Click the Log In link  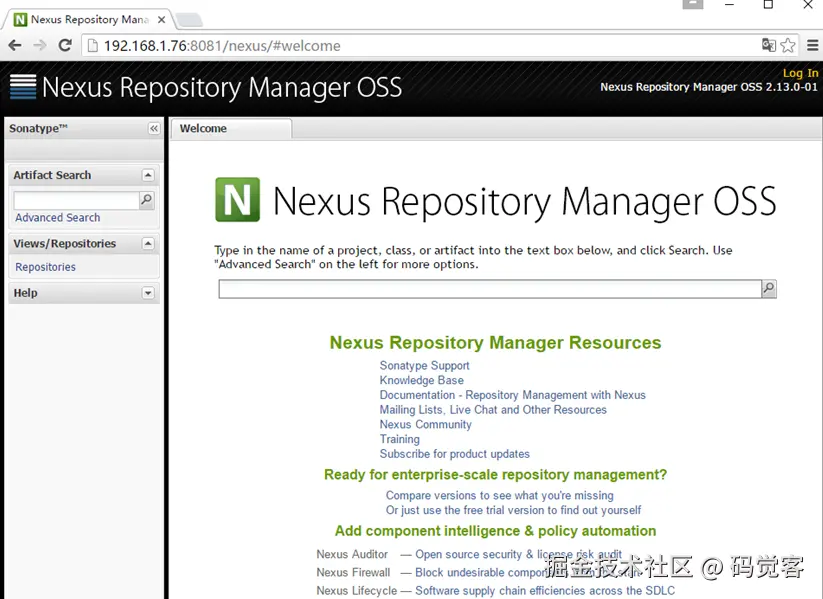click(x=800, y=73)
